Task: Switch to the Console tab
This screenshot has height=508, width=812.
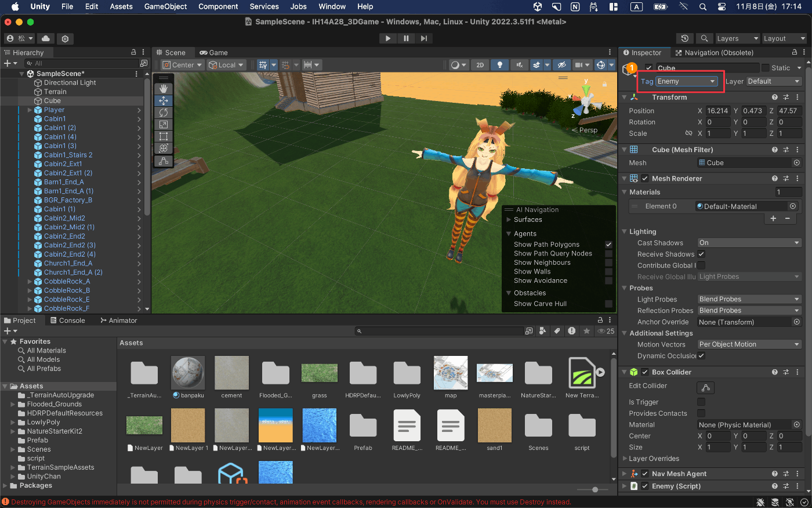Action: click(67, 320)
